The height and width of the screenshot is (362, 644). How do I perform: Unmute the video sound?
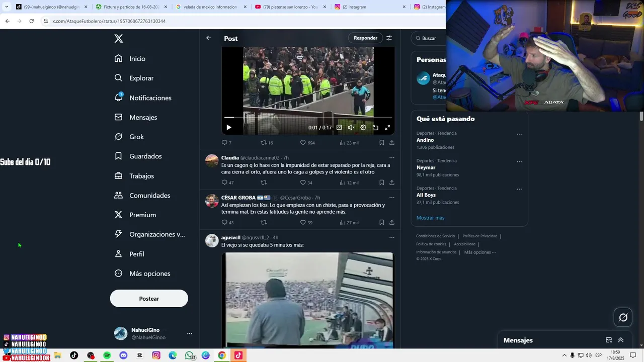click(x=351, y=128)
